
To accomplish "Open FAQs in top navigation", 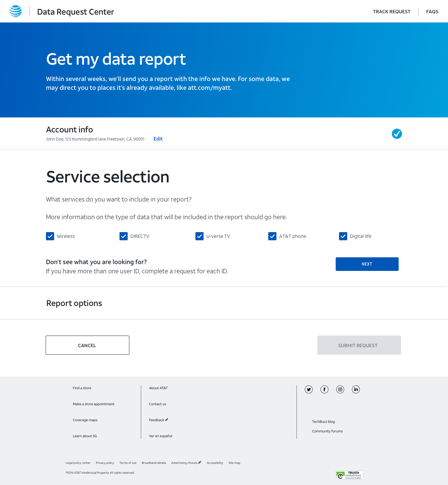I will coord(432,12).
